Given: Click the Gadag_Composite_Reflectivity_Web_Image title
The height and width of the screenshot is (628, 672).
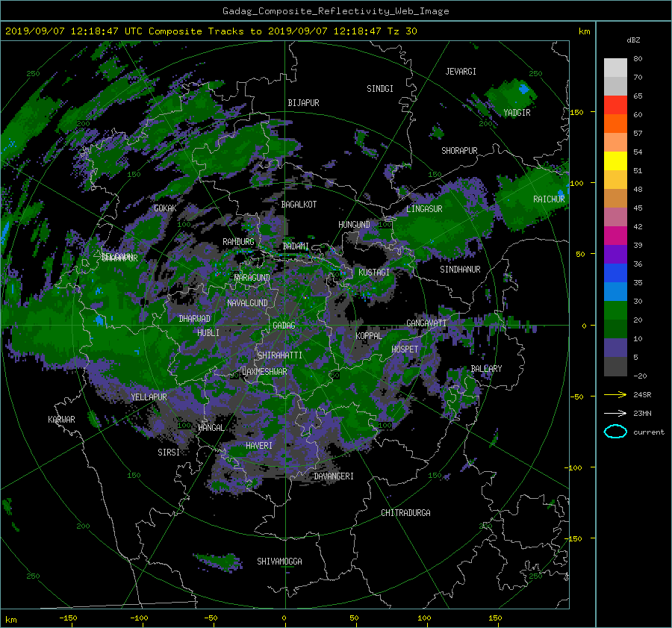Looking at the screenshot, I should (x=335, y=11).
